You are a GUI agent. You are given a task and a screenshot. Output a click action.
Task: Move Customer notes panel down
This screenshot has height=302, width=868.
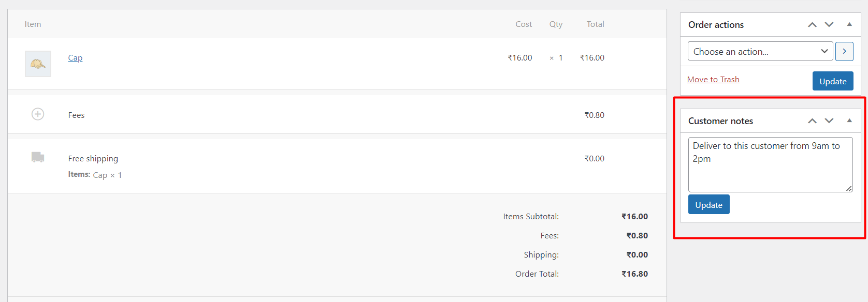pos(829,121)
